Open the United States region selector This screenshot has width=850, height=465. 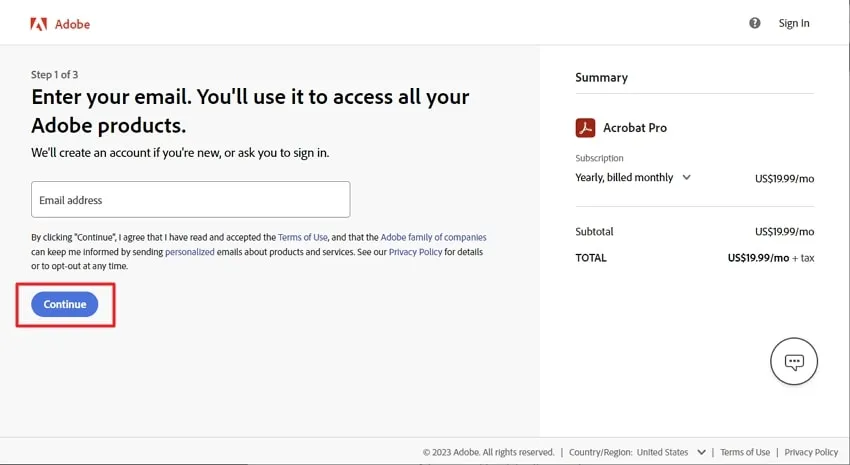coord(662,452)
